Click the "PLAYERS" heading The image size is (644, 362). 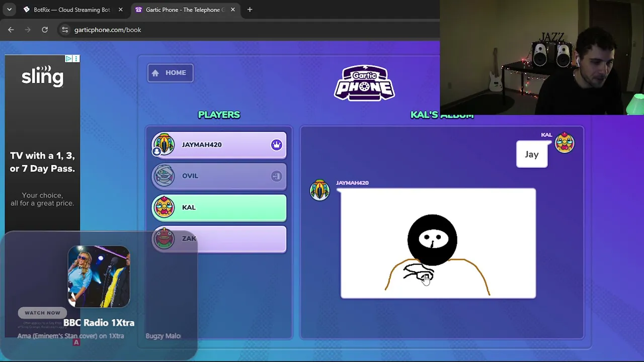pos(219,115)
